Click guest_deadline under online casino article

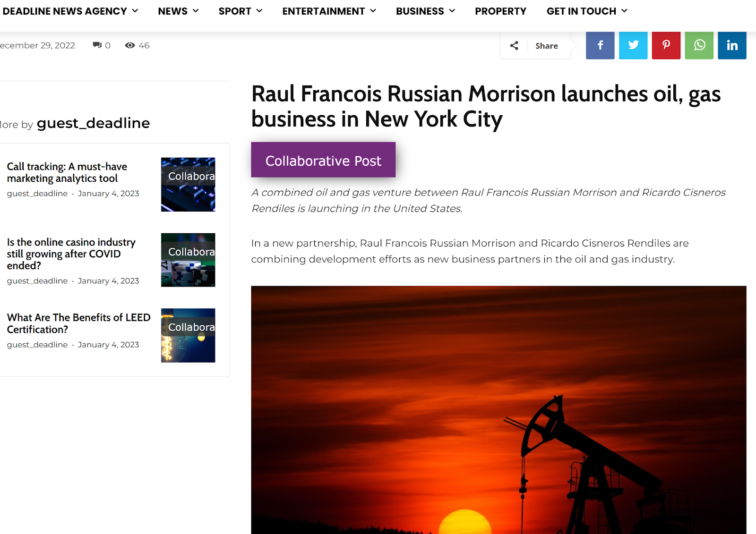(x=37, y=281)
